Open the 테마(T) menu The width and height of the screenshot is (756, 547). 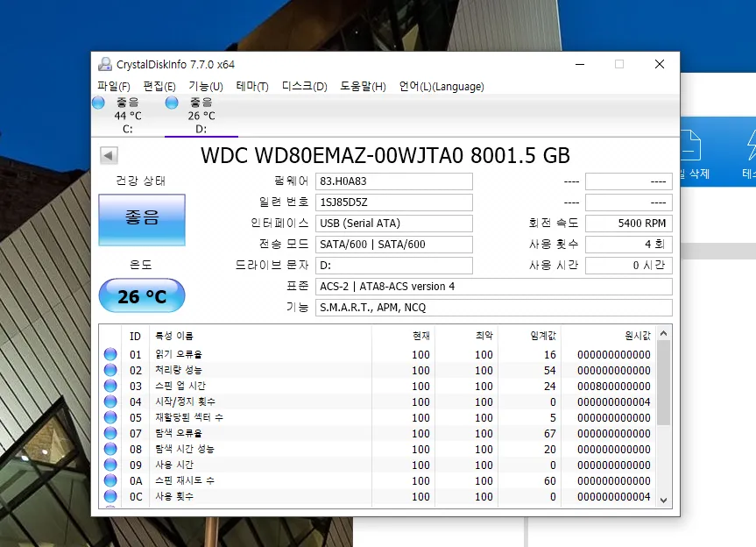(x=252, y=86)
